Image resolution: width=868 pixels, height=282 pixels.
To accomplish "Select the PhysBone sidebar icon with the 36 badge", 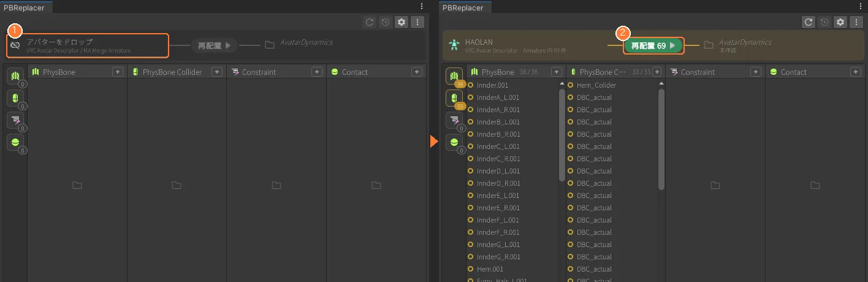I will (454, 76).
